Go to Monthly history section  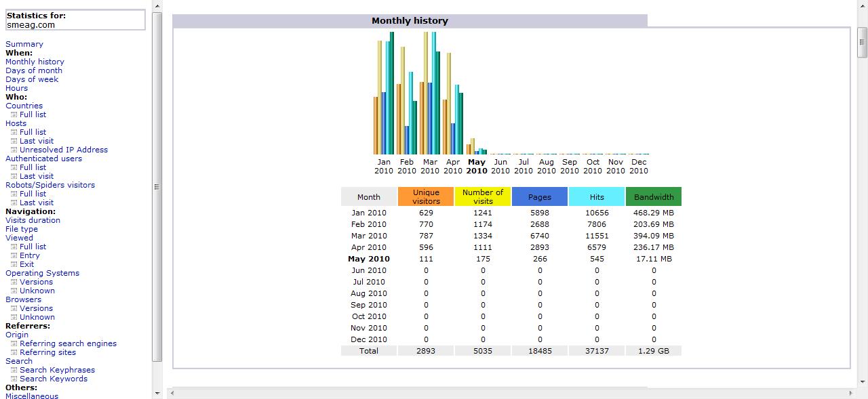(x=35, y=62)
